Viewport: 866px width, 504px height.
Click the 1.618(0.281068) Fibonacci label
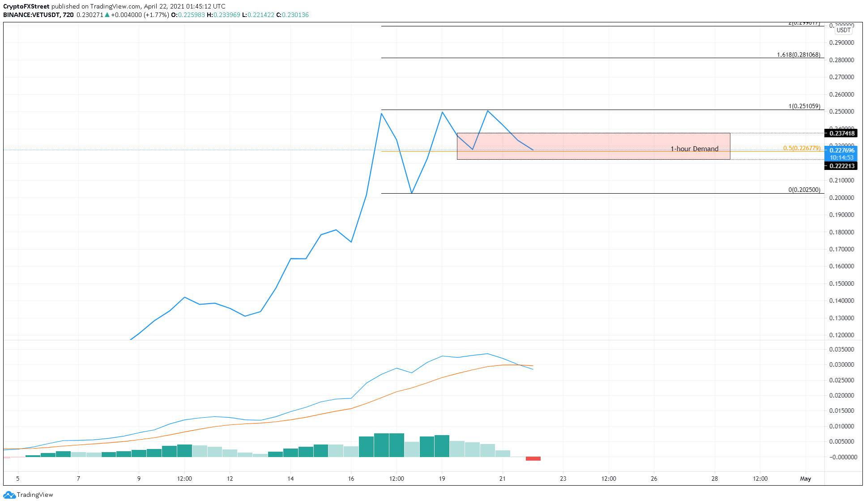(798, 55)
